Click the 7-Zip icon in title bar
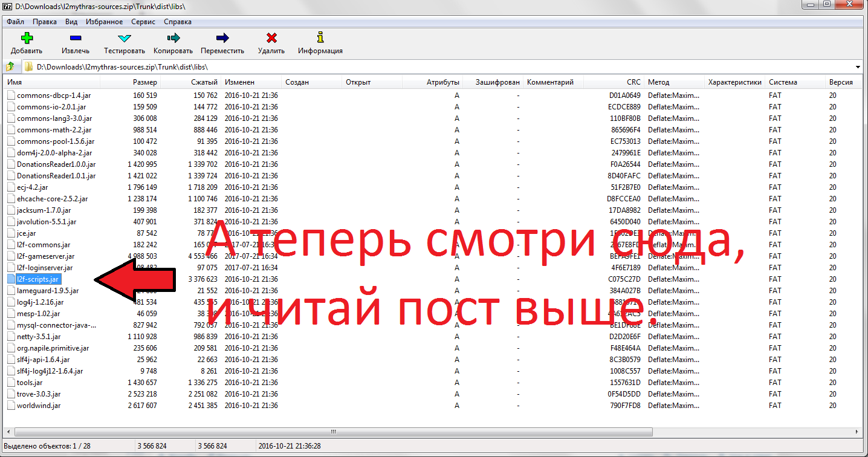 7,6
